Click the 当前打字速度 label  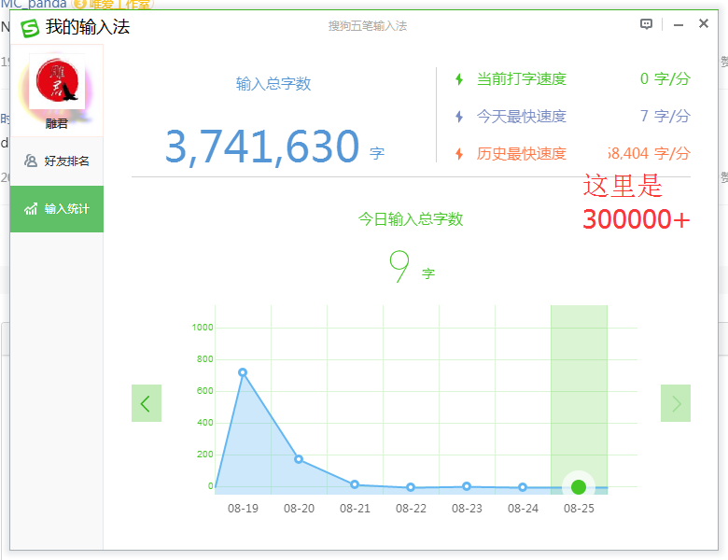[522, 79]
